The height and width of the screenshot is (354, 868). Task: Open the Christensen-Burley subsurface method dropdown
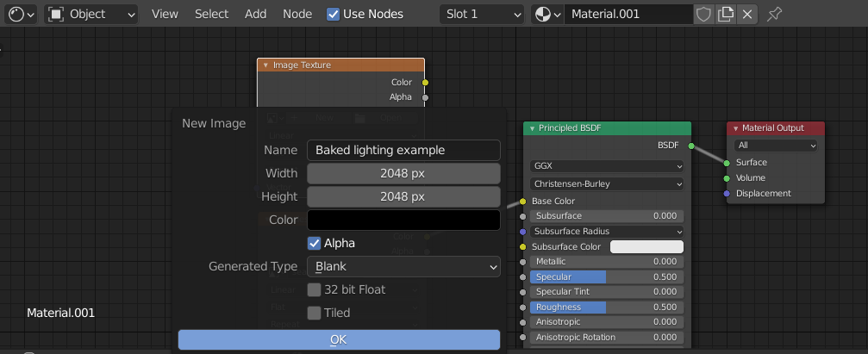[x=607, y=183]
